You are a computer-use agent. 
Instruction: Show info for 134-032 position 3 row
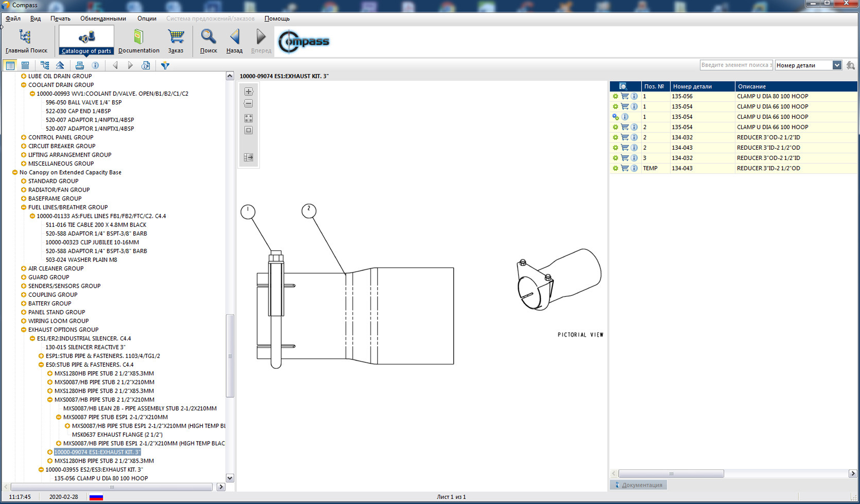pyautogui.click(x=634, y=158)
